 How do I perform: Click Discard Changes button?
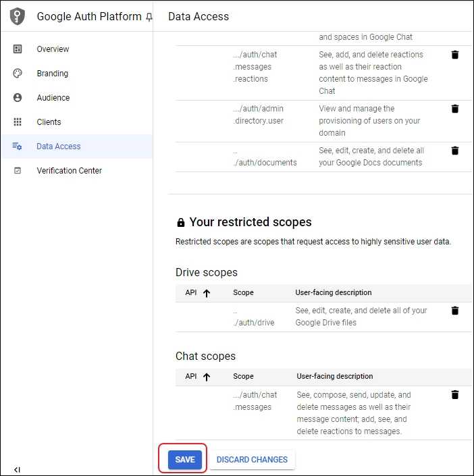252,460
